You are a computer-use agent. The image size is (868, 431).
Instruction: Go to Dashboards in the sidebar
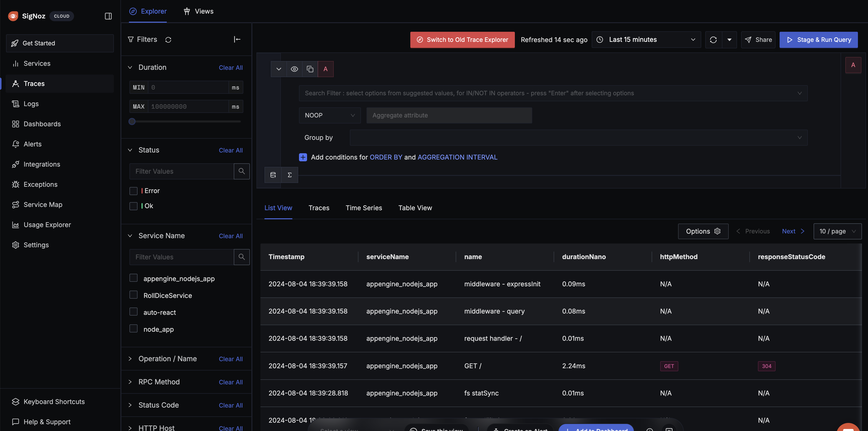coord(60,124)
